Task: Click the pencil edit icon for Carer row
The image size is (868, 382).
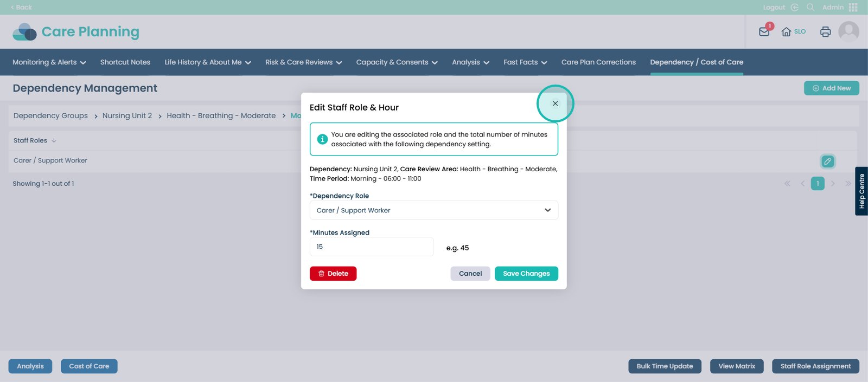Action: coord(827,161)
